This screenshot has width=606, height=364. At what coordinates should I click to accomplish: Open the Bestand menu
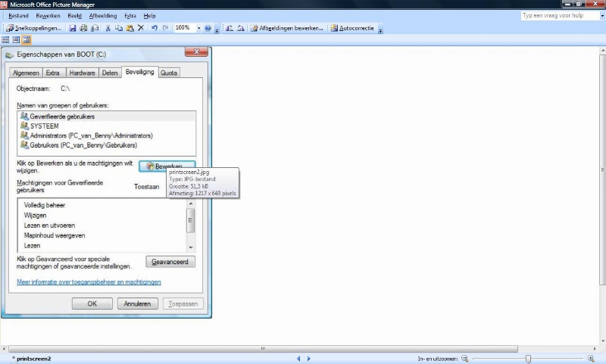tap(18, 16)
